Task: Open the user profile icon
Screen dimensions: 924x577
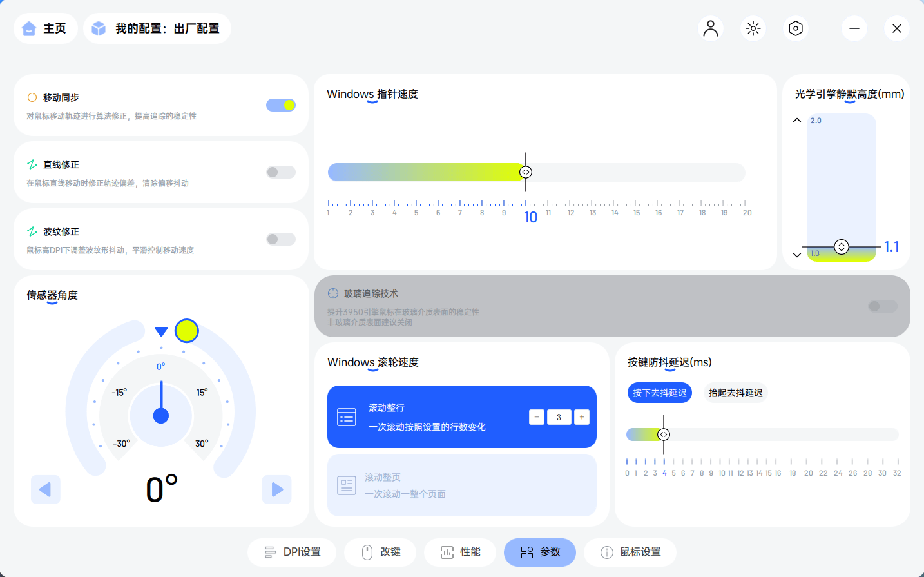Action: (x=710, y=28)
